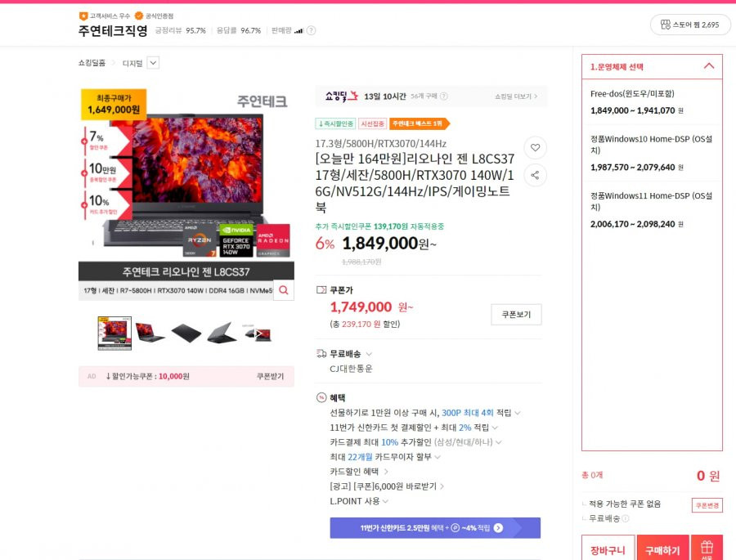
Task: Click the 11번가 신한카드 promotion banner
Action: 435,527
